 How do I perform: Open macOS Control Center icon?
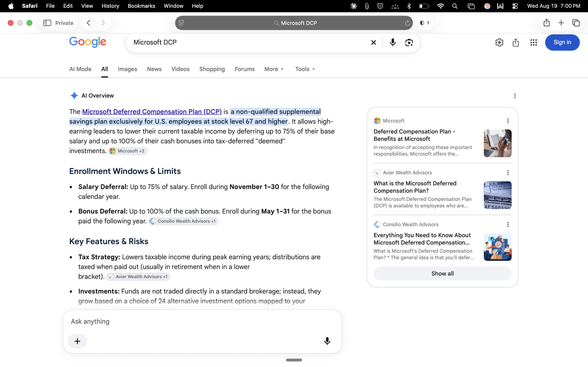[515, 6]
